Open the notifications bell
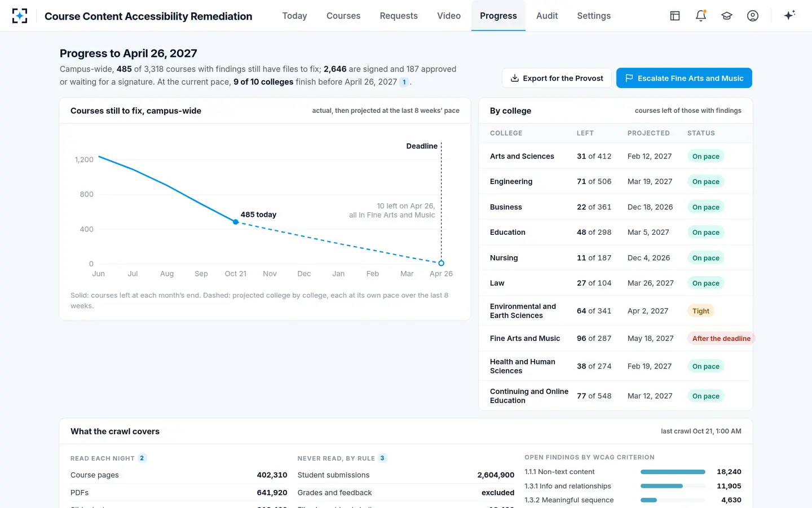 coord(701,16)
